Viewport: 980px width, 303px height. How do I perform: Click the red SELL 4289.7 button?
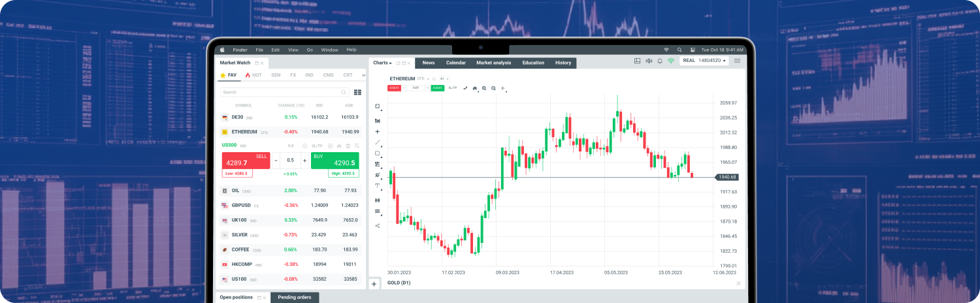click(x=246, y=160)
